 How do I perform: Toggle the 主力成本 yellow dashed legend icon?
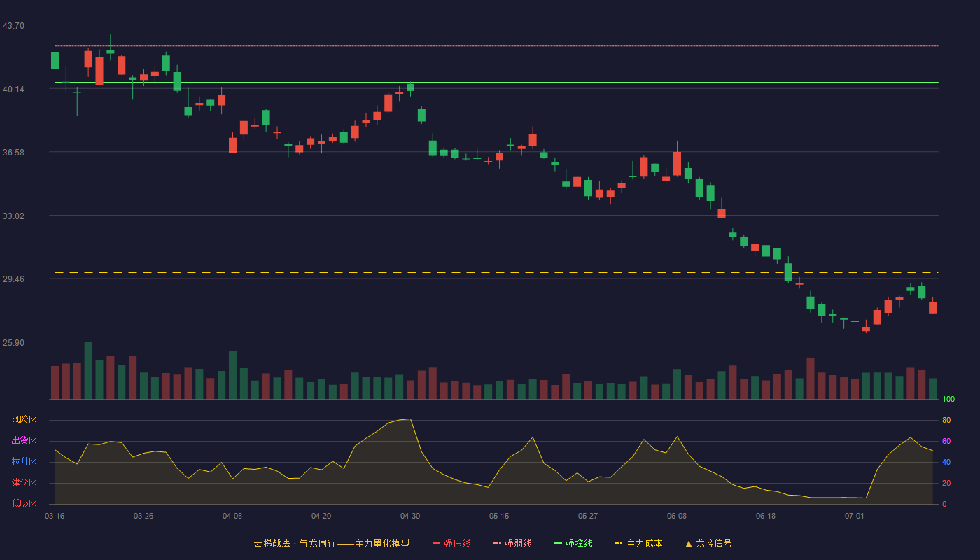pyautogui.click(x=618, y=543)
